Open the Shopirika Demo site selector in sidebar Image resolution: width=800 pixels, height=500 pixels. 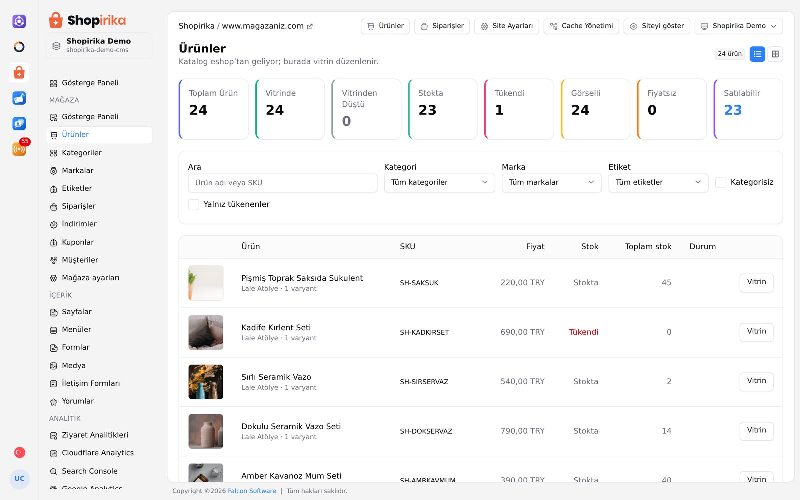99,45
